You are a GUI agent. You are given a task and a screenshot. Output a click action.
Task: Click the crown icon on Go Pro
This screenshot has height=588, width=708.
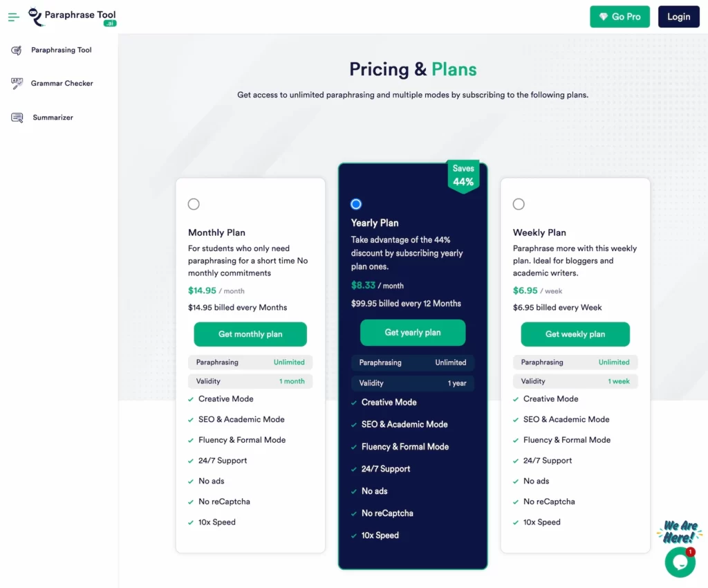[x=604, y=16]
